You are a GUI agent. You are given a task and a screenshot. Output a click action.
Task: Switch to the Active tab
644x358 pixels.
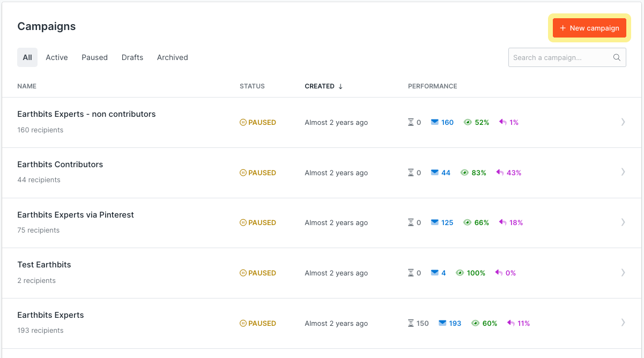(x=57, y=57)
